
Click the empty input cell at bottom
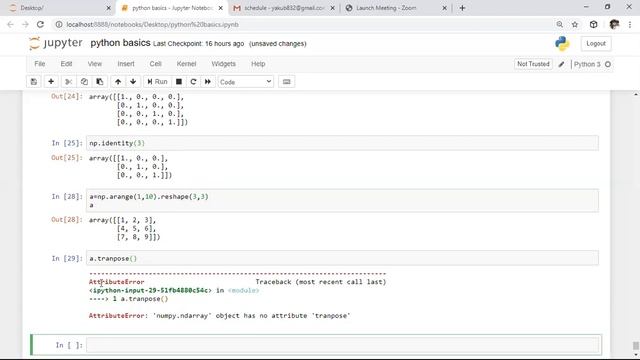pyautogui.click(x=343, y=345)
